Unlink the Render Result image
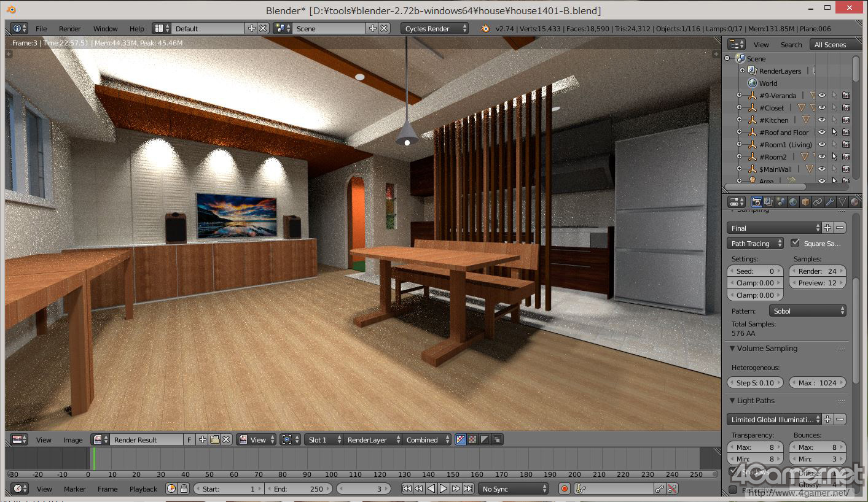This screenshot has width=868, height=502. pos(226,439)
